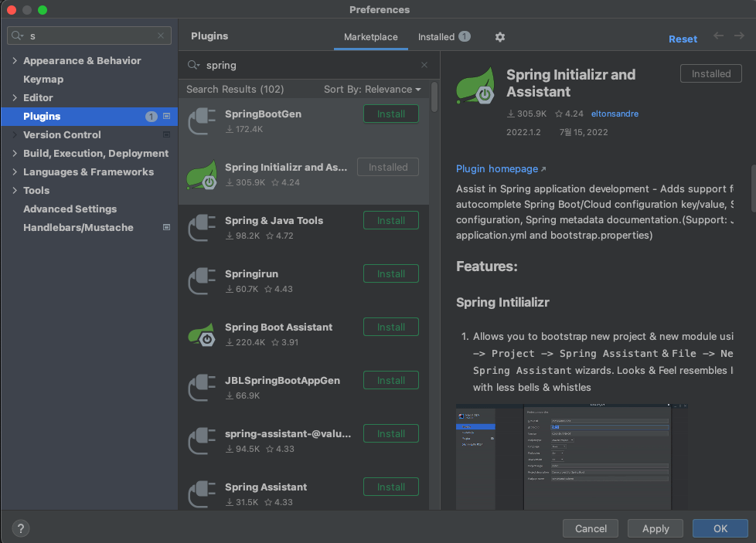
Task: Click plugin details scrollbar
Action: (x=753, y=188)
